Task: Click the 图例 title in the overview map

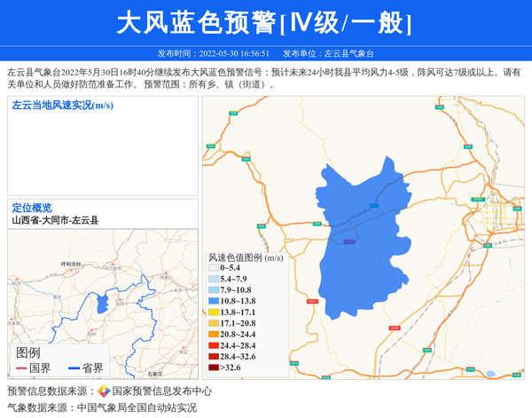Action: (28, 353)
